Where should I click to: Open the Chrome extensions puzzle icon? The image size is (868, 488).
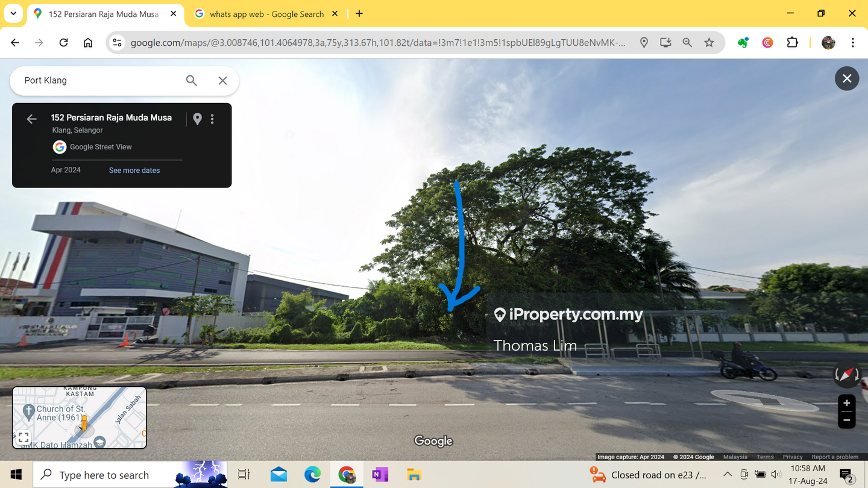(792, 42)
